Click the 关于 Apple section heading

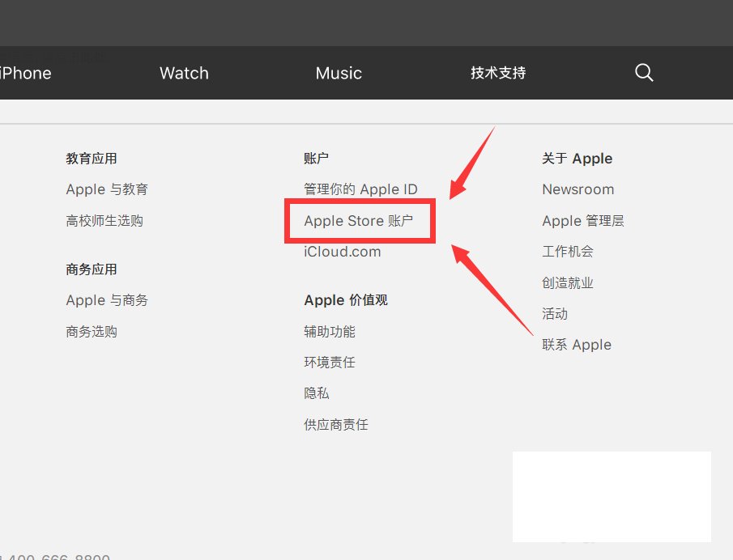click(x=577, y=159)
